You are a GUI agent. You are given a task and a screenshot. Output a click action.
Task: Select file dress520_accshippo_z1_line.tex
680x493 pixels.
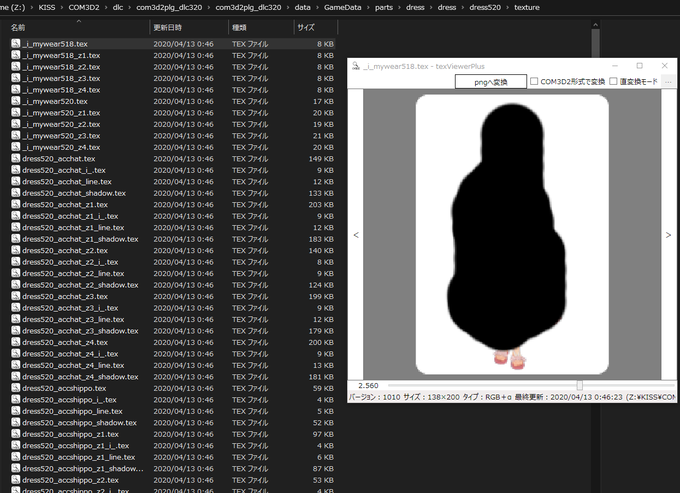click(x=78, y=457)
